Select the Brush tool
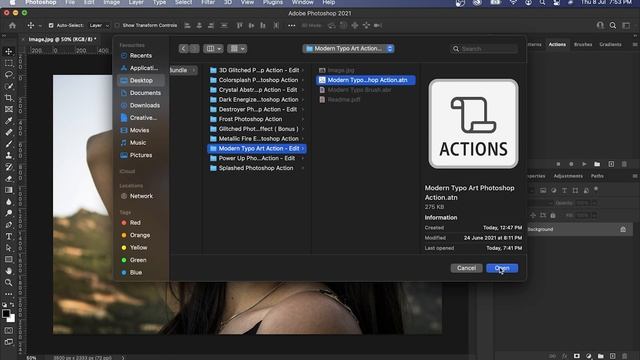The height and width of the screenshot is (360, 640). pos(9,144)
